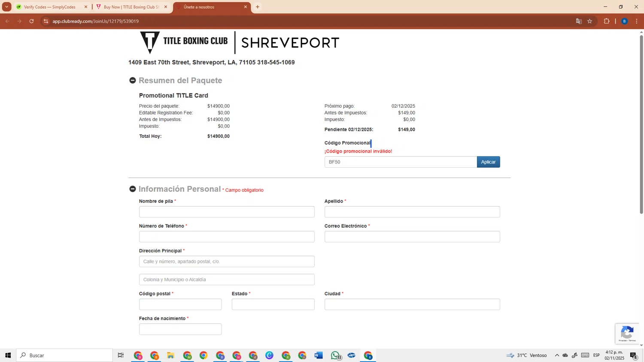644x362 pixels.
Task: Click the Calle y número address field
Action: tap(227, 262)
